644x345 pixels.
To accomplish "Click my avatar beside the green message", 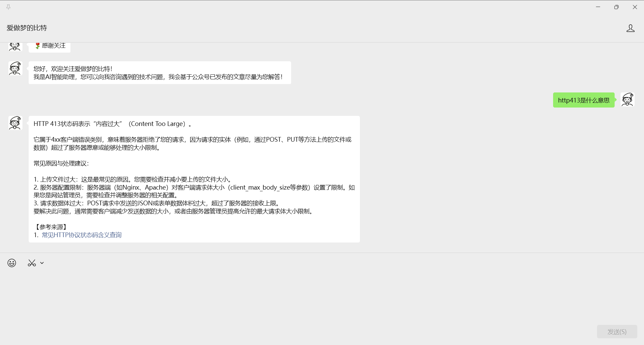I will (627, 100).
